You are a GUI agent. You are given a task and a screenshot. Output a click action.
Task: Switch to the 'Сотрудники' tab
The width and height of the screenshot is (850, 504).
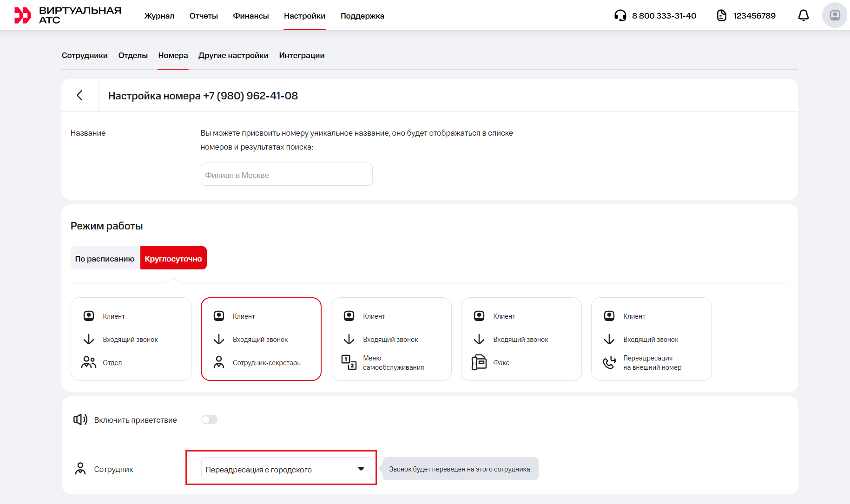point(85,55)
